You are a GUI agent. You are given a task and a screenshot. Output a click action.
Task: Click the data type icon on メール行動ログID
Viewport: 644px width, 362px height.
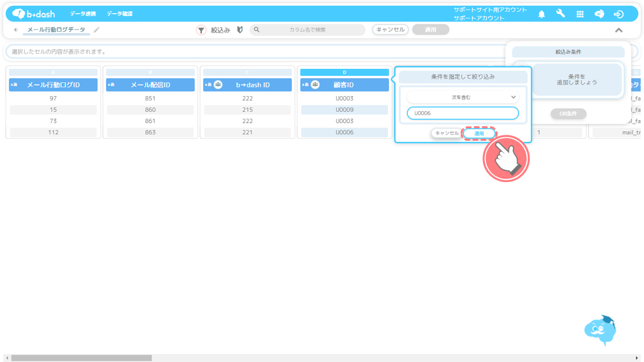(x=14, y=84)
